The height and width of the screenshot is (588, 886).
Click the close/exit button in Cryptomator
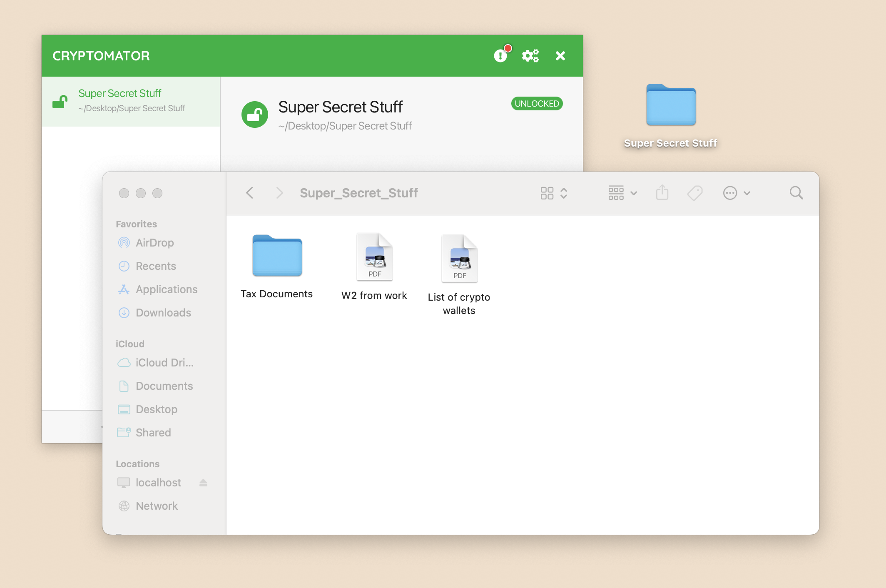tap(560, 56)
